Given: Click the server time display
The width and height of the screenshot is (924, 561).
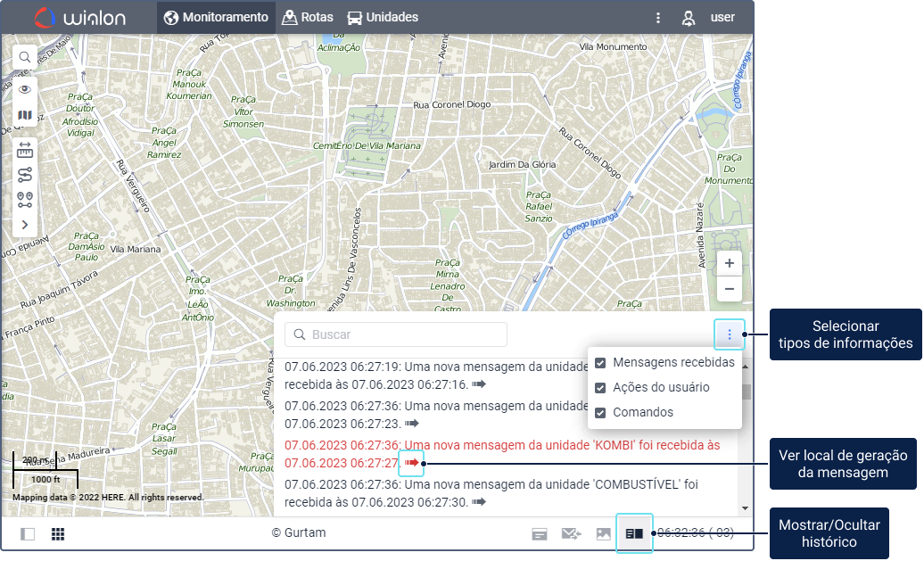Looking at the screenshot, I should click(x=696, y=532).
